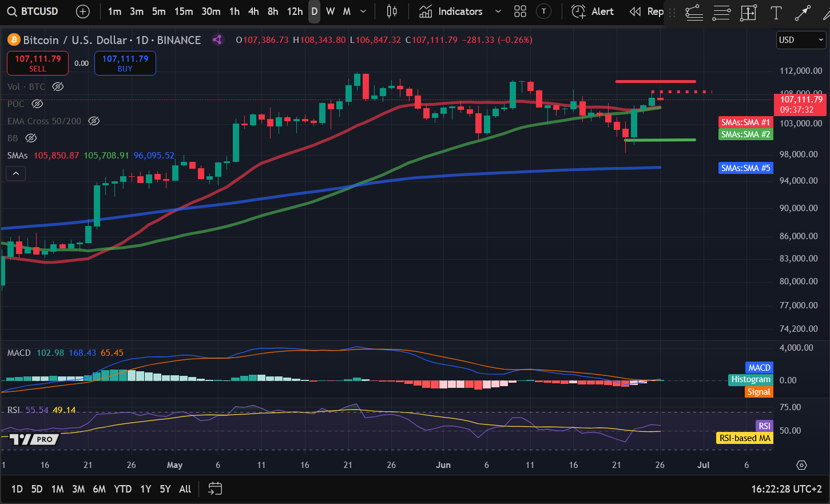Set range to 1Y
The image size is (830, 504).
point(146,489)
